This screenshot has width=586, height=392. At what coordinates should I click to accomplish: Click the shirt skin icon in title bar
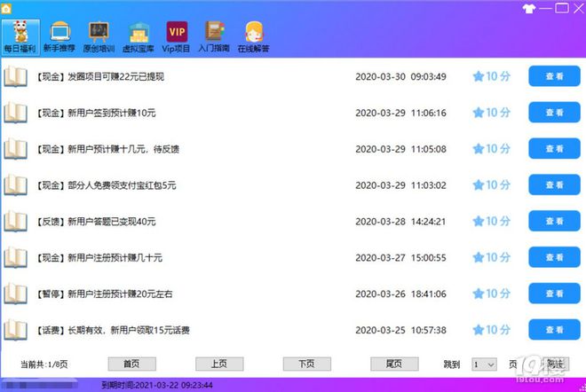pyautogui.click(x=529, y=9)
